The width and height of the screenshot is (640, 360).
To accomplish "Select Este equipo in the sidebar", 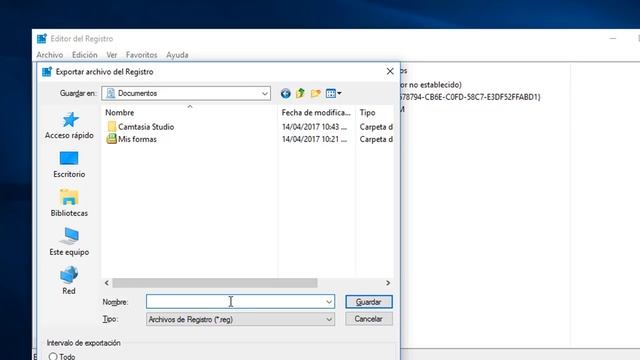I will click(x=69, y=242).
